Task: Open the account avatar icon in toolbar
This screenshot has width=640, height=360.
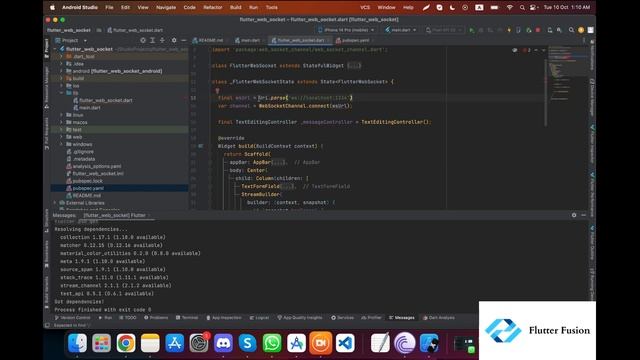Action: tap(581, 30)
